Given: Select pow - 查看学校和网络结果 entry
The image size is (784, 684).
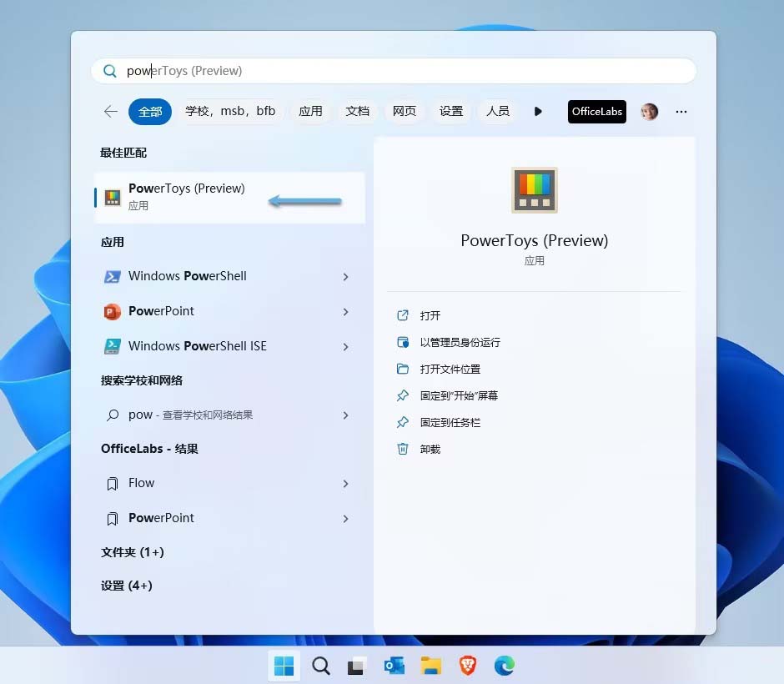Looking at the screenshot, I should tap(190, 415).
